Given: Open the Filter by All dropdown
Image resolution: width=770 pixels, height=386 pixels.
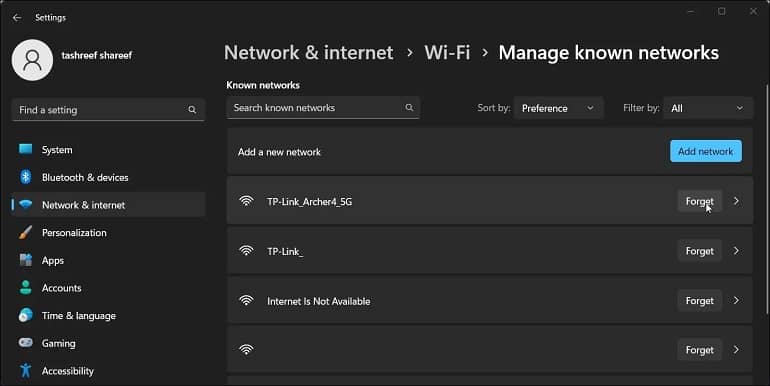Looking at the screenshot, I should coord(708,108).
